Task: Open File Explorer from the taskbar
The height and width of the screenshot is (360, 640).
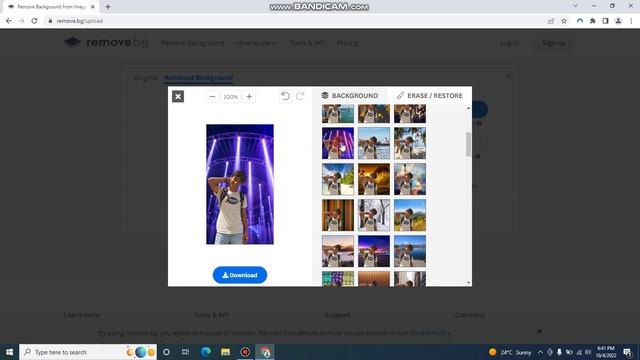Action: (x=225, y=352)
